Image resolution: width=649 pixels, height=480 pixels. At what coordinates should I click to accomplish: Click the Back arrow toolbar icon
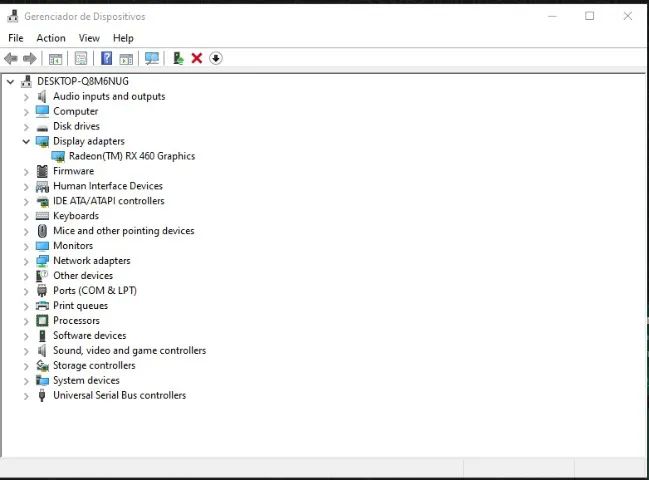click(x=11, y=58)
